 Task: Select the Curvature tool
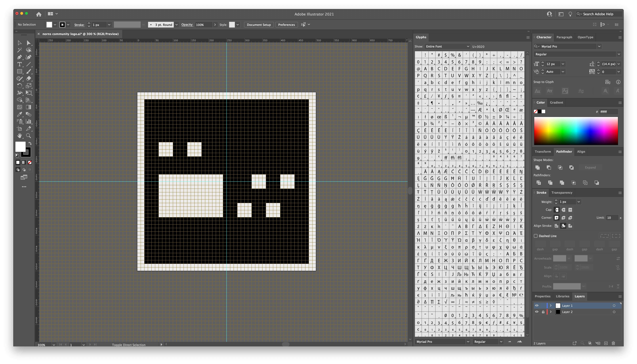(29, 57)
